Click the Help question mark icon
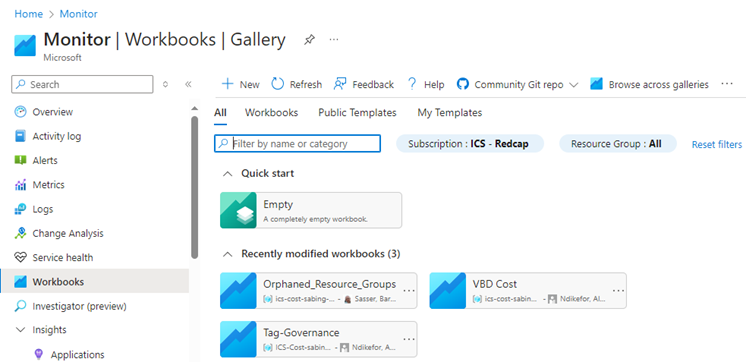746x362 pixels. click(x=412, y=84)
